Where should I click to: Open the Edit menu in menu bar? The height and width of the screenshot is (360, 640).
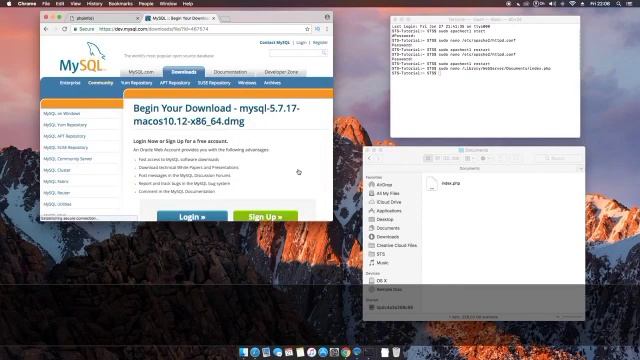pos(60,4)
